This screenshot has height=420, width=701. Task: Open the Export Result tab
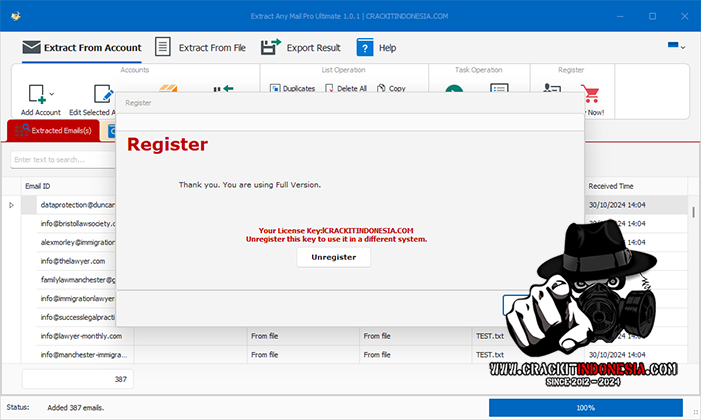300,47
